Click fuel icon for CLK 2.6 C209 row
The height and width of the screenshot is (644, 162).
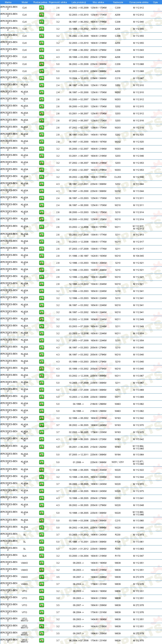click(x=41, y=8)
